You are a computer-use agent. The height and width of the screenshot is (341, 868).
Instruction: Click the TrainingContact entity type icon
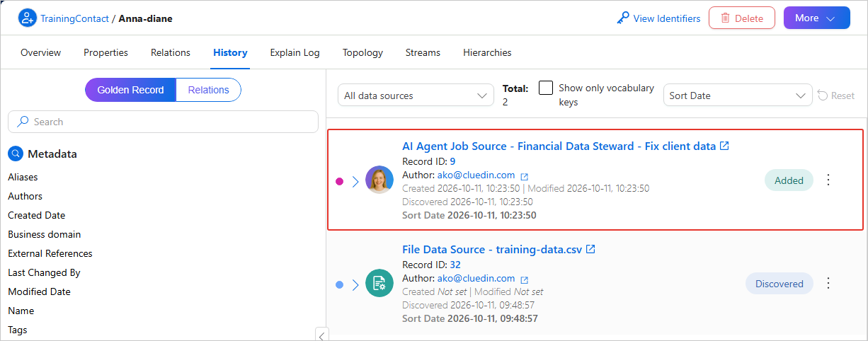click(x=27, y=18)
